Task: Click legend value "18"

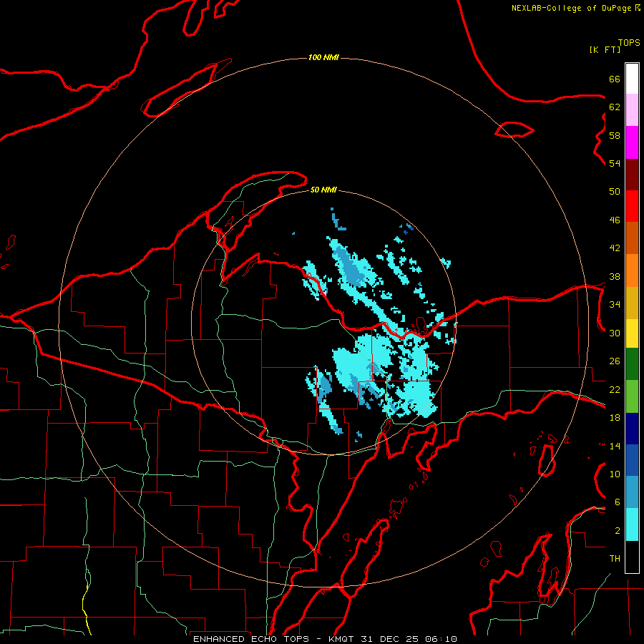Action: [615, 418]
